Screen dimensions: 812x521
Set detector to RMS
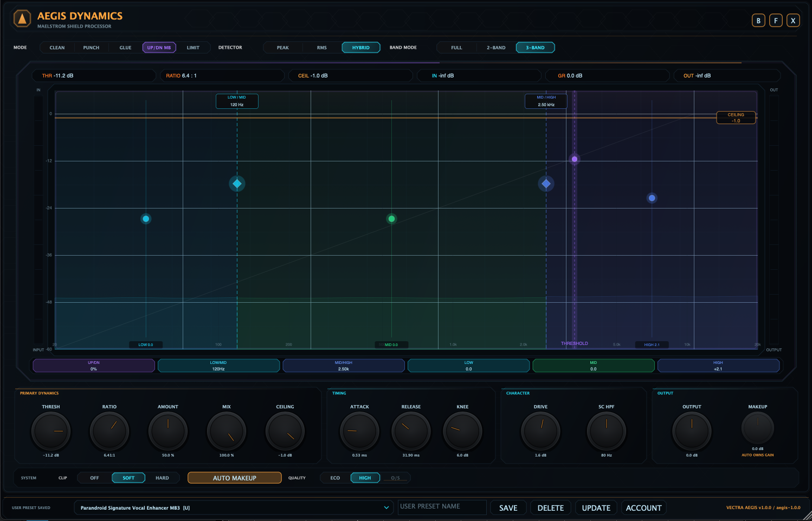pyautogui.click(x=322, y=48)
